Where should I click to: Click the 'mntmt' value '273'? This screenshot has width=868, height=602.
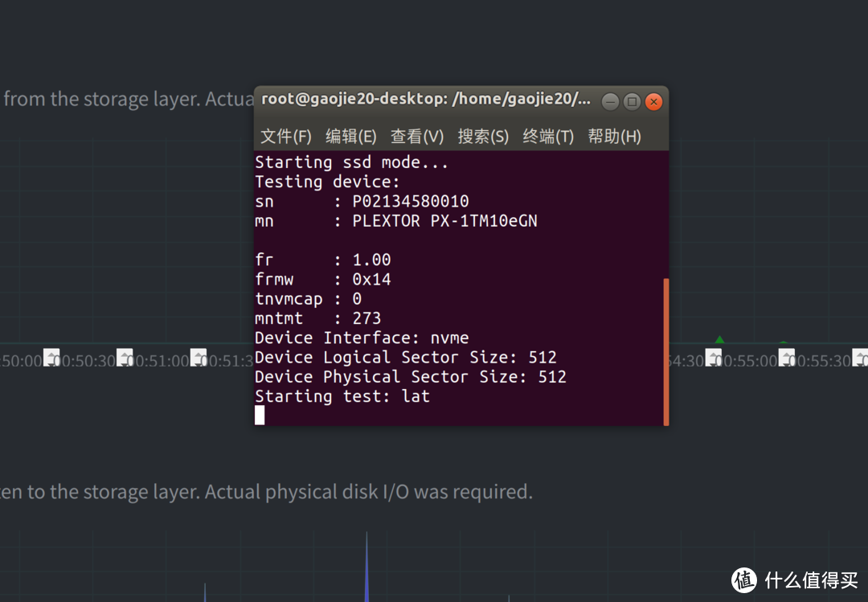366,318
